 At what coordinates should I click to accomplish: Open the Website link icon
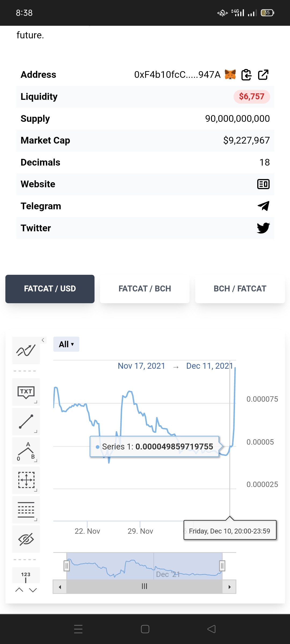263,184
